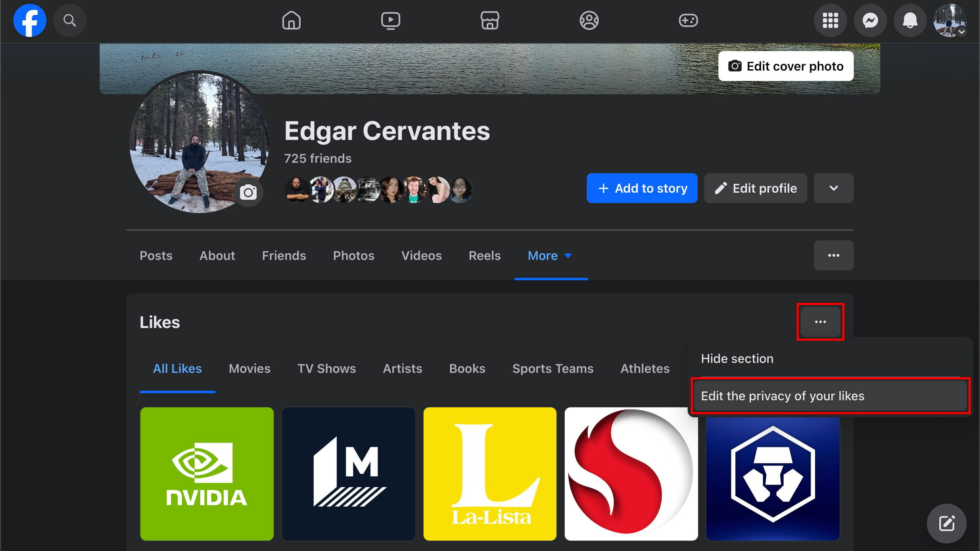Image resolution: width=980 pixels, height=551 pixels.
Task: Open the Watch video icon
Action: pos(390,20)
